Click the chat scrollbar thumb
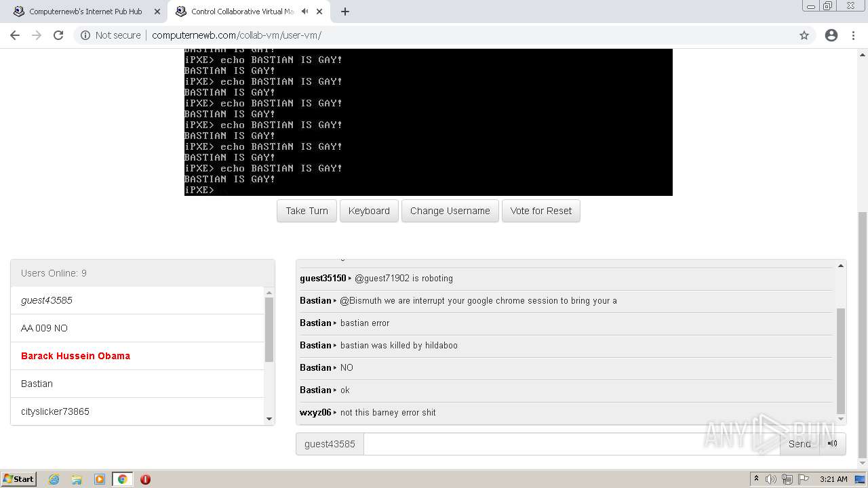This screenshot has height=488, width=868. pos(841,361)
